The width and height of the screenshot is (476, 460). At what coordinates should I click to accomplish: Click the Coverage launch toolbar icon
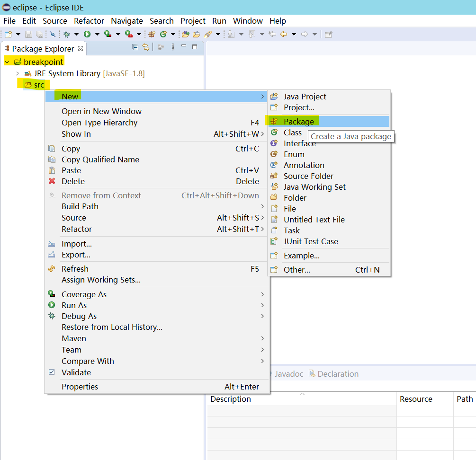click(108, 34)
